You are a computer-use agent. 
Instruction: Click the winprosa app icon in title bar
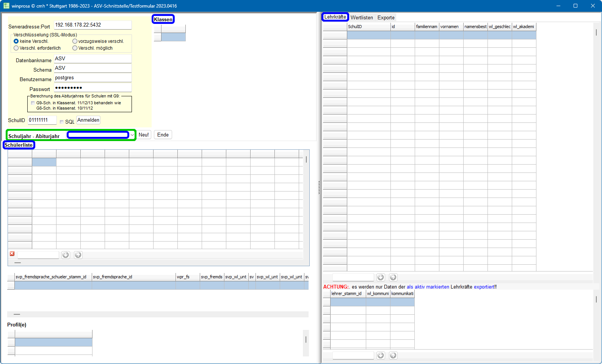6,6
